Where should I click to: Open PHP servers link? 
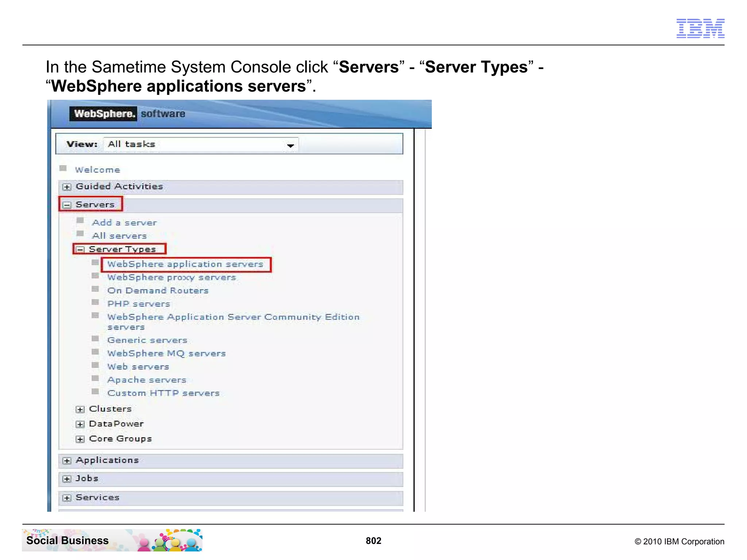pyautogui.click(x=139, y=304)
